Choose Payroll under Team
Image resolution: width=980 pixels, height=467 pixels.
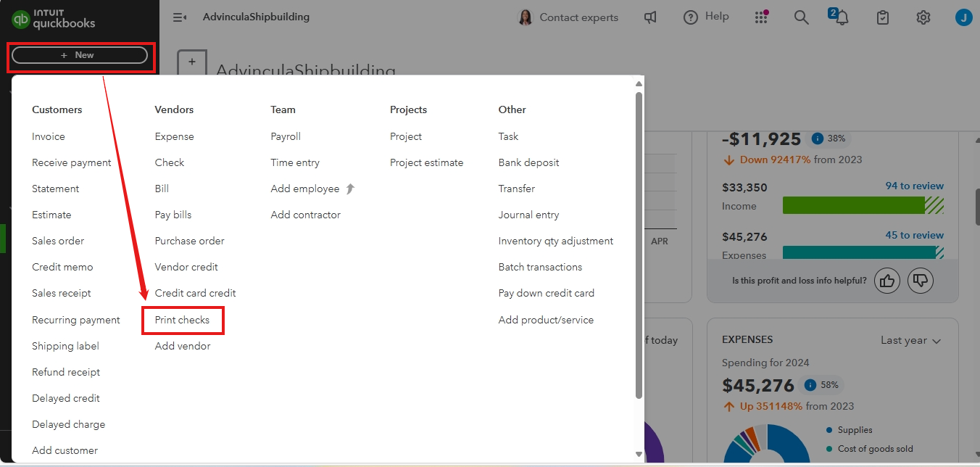(286, 136)
